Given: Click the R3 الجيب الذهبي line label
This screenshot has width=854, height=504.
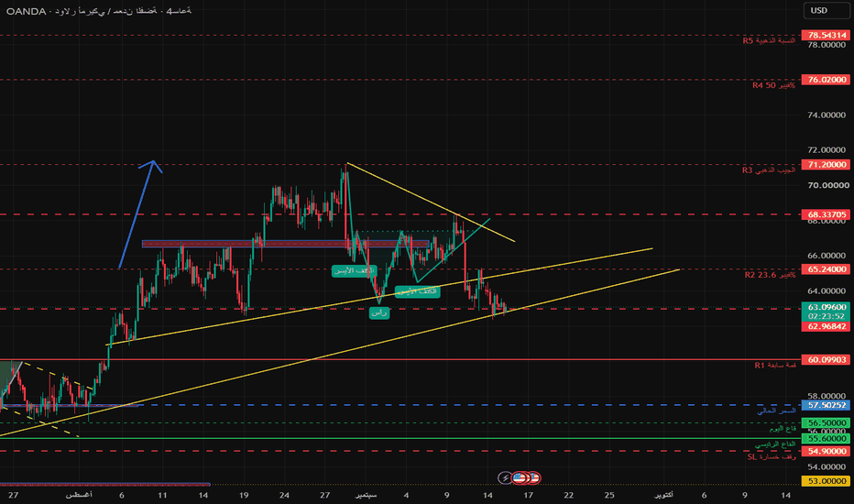Looking at the screenshot, I should [769, 170].
